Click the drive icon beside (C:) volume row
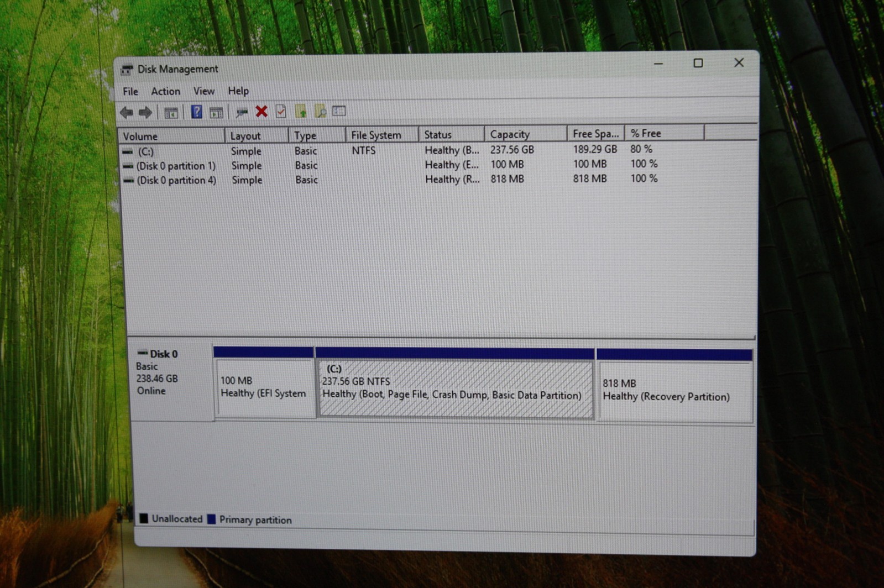The image size is (884, 588). (128, 151)
